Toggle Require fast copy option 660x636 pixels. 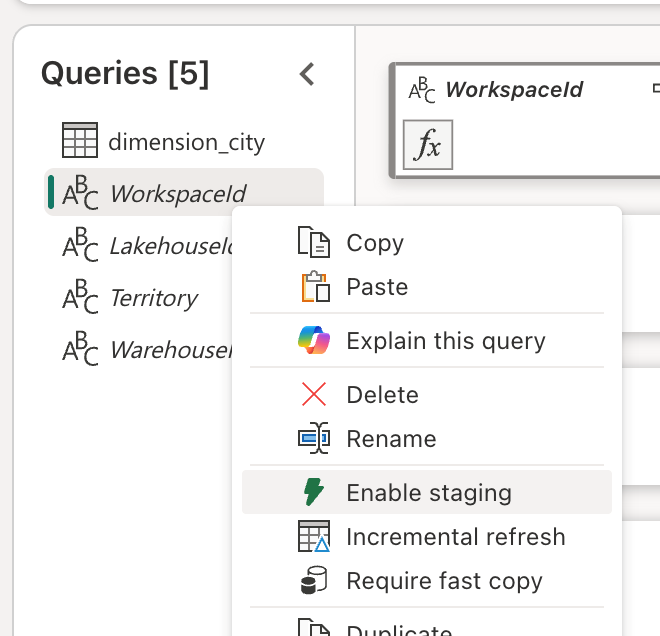pyautogui.click(x=427, y=580)
